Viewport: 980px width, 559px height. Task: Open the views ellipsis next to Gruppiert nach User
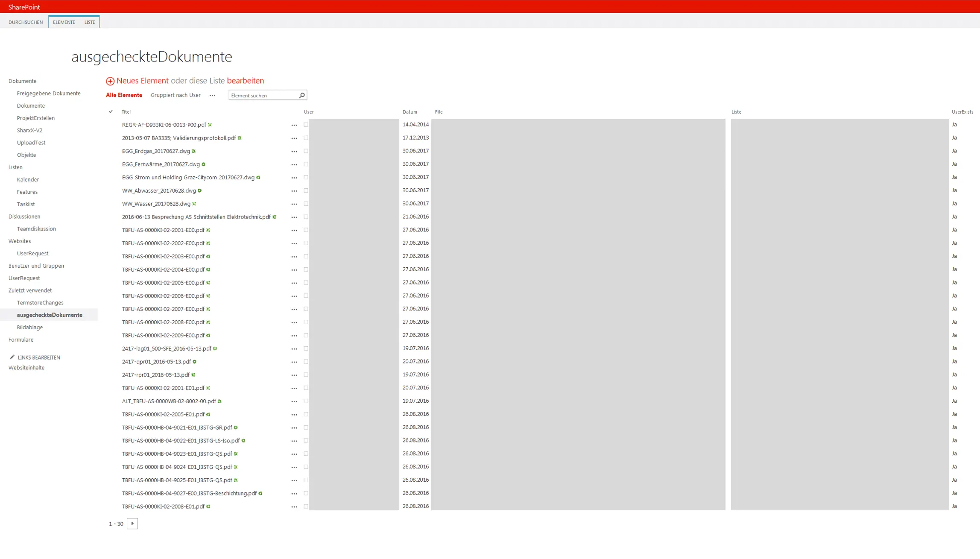pos(212,95)
